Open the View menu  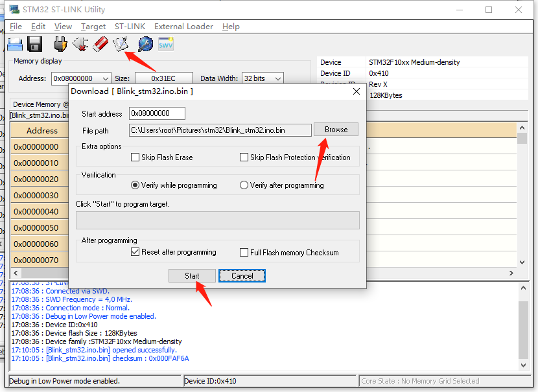tap(63, 27)
